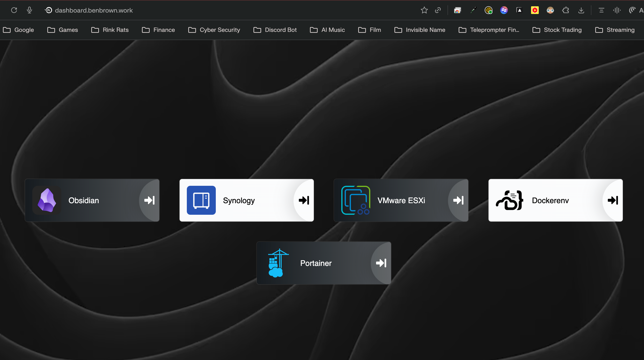The width and height of the screenshot is (644, 360).
Task: Click the browser profile avatar icon
Action: pyautogui.click(x=550, y=10)
